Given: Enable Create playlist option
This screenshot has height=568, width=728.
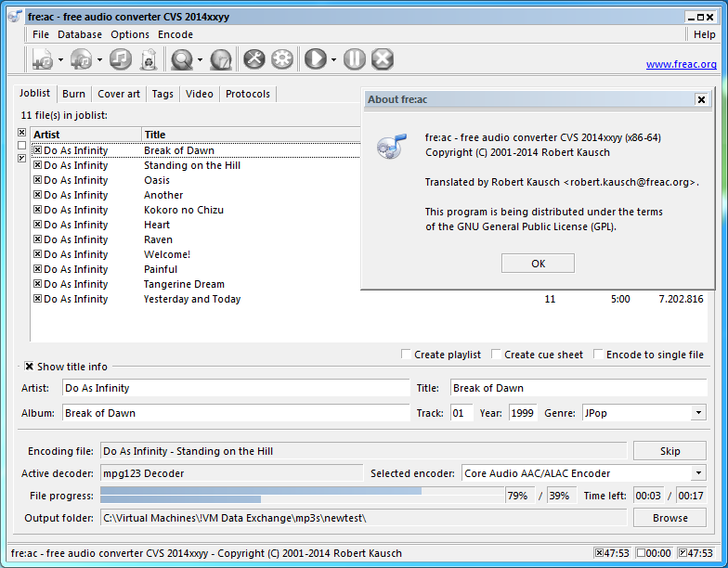Looking at the screenshot, I should (406, 355).
